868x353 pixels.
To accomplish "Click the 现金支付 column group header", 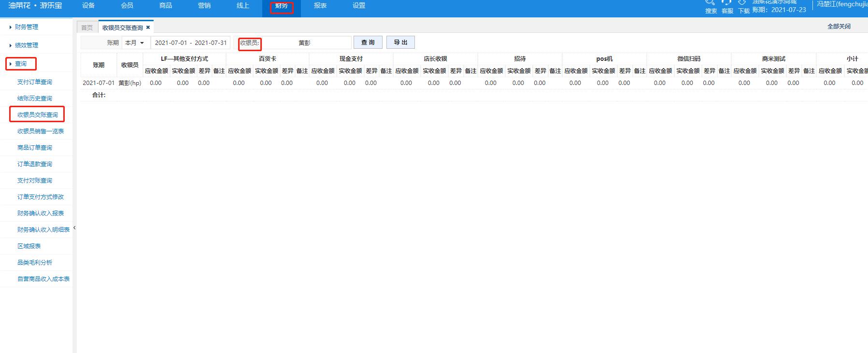I will tap(351, 59).
